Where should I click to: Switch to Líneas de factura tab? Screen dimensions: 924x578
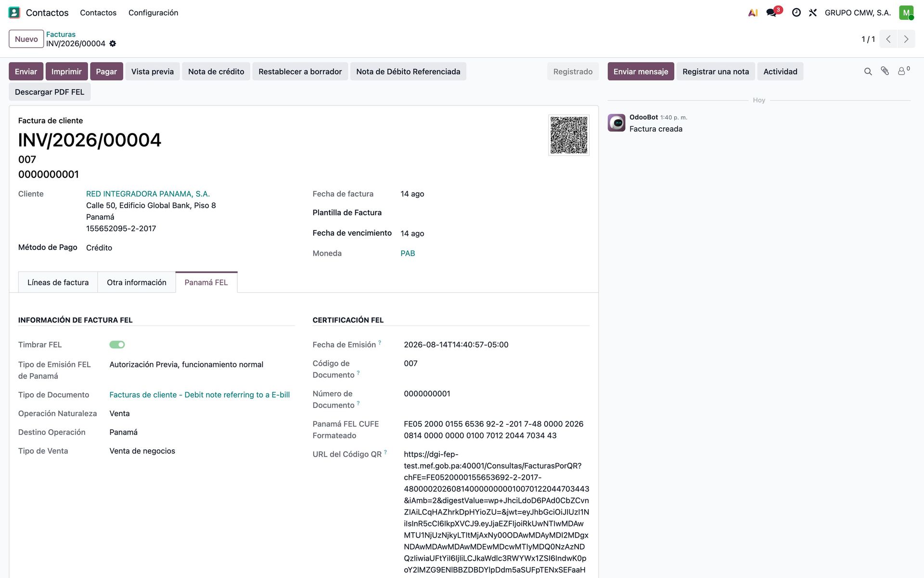pos(58,282)
